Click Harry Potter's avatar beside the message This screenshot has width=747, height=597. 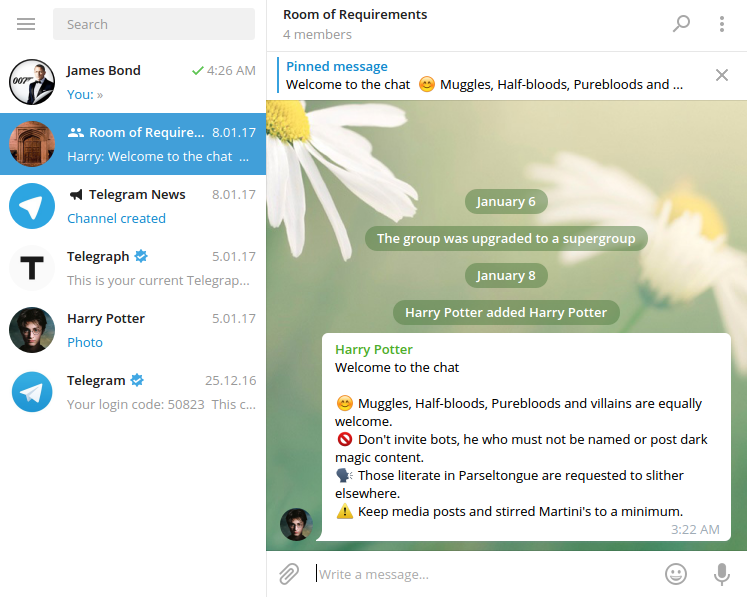click(x=296, y=524)
